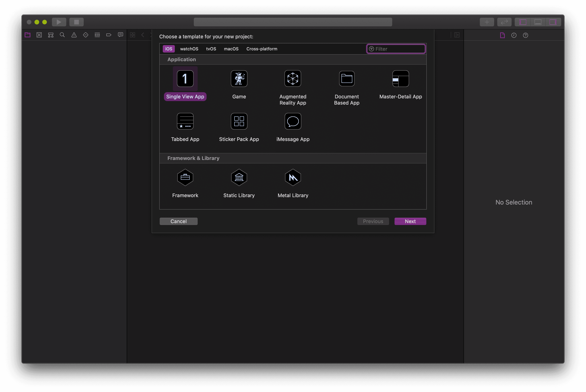The image size is (586, 392).
Task: Switch to the watchOS tab
Action: [x=189, y=49]
